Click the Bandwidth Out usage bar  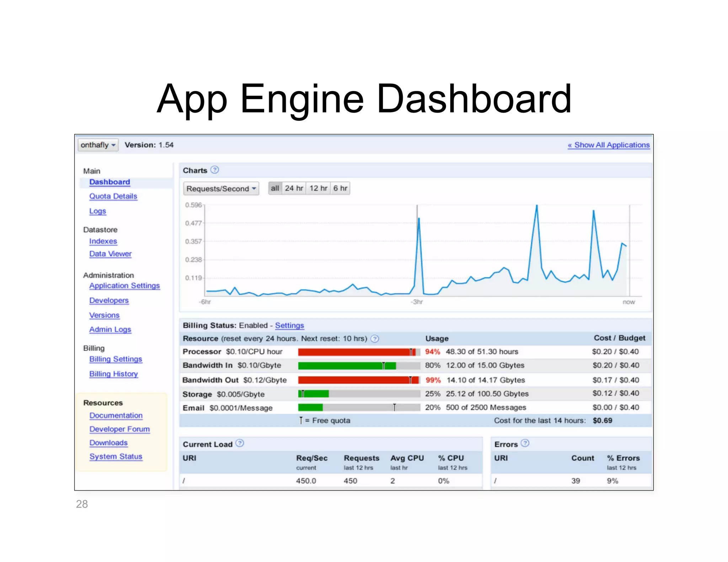coord(359,380)
